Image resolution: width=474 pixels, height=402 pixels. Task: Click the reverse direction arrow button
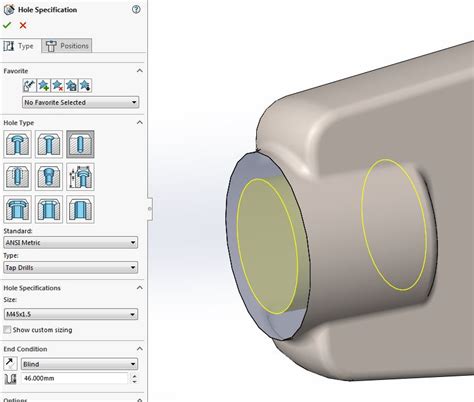10,363
